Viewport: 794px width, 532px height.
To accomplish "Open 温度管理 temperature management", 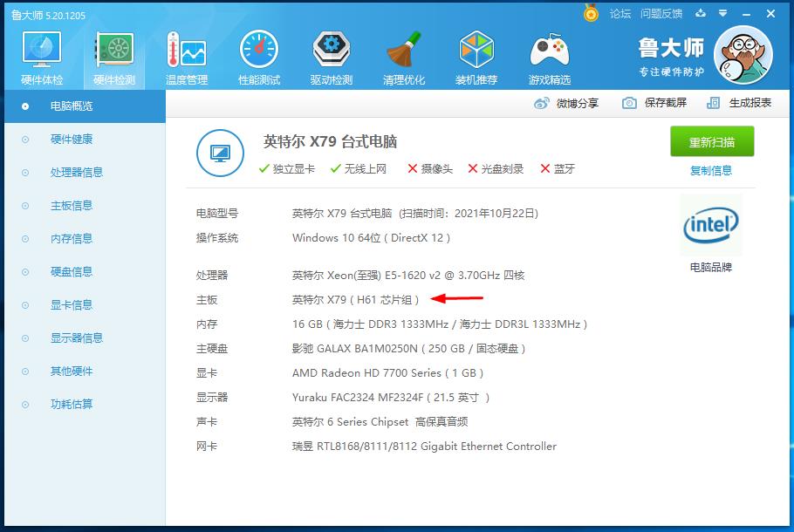I will (186, 56).
